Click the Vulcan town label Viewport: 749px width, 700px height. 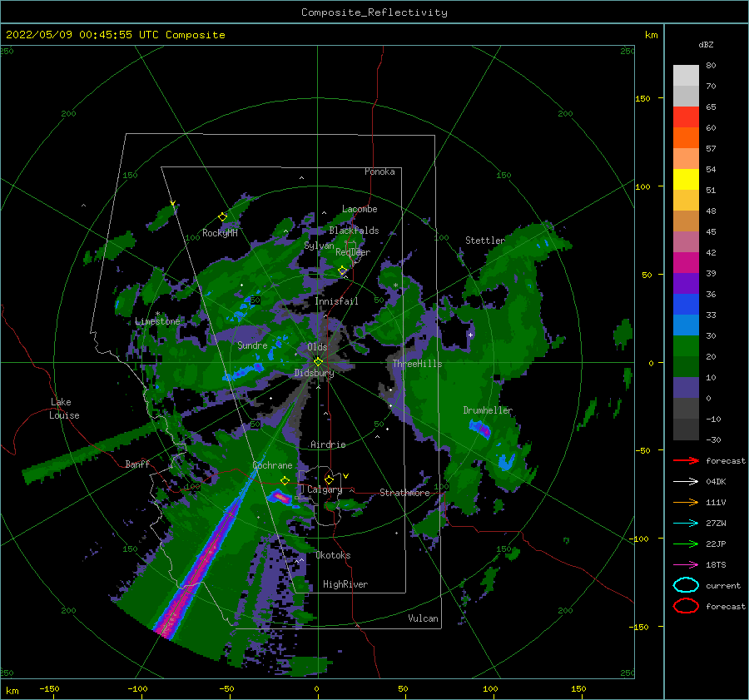coord(424,618)
